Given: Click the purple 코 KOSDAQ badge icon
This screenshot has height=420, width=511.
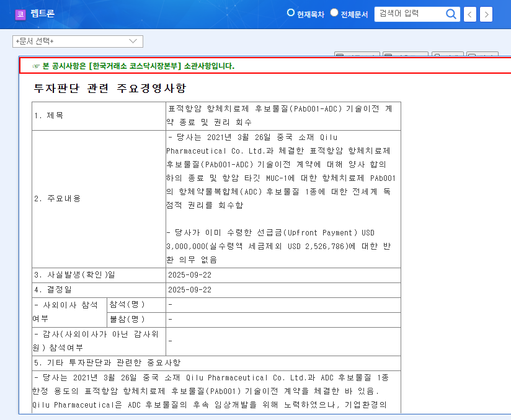Looking at the screenshot, I should tap(20, 14).
